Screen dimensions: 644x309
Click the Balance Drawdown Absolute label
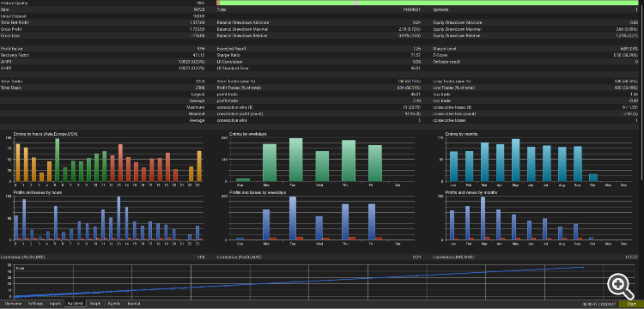coord(243,22)
